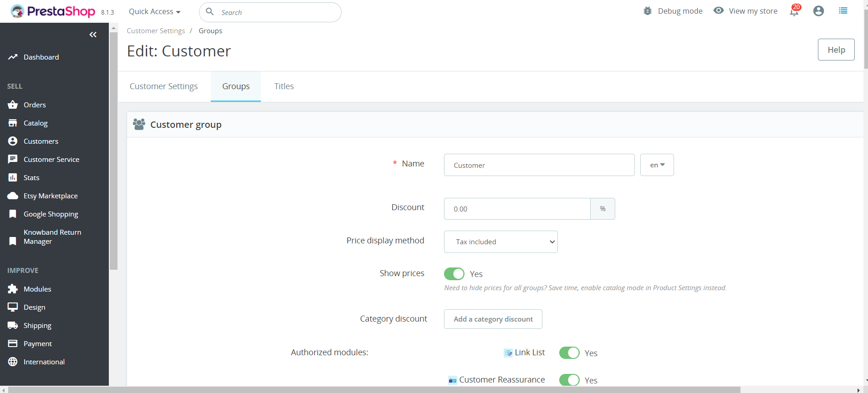Click the page vertical scrollbar
The height and width of the screenshot is (393, 868).
[x=865, y=39]
